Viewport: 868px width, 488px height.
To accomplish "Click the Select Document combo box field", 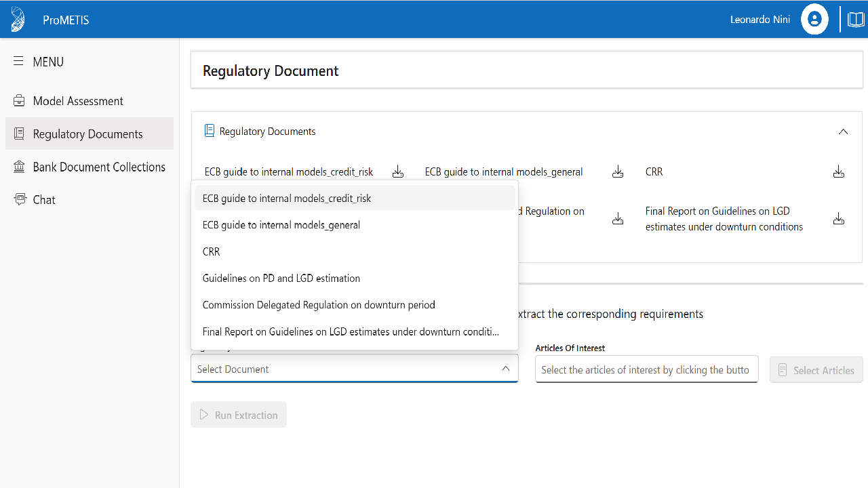I will point(355,369).
